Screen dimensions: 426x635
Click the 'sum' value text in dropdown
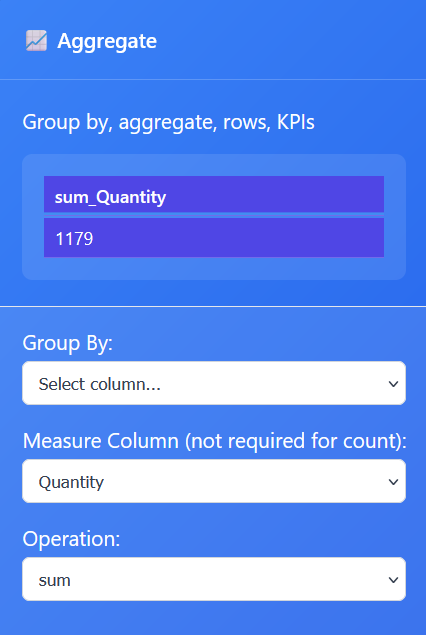pos(55,581)
